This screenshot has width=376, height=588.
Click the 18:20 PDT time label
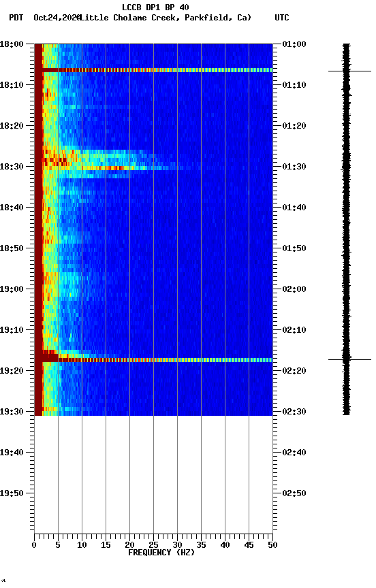[x=12, y=126]
